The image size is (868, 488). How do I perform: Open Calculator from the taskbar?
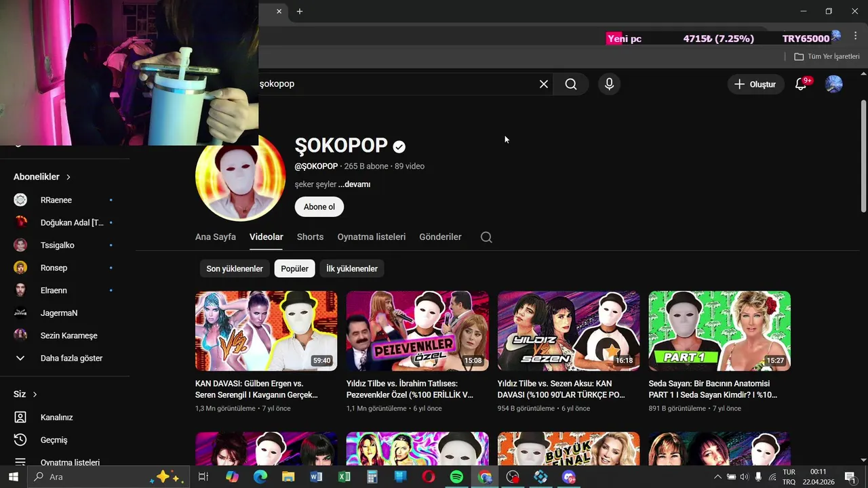pos(372,477)
